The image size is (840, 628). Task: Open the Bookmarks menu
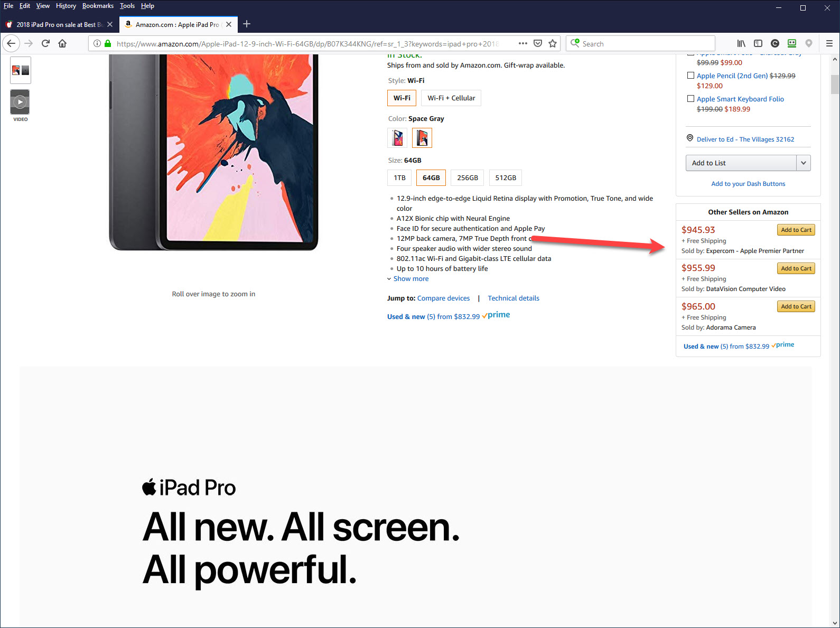pos(98,6)
